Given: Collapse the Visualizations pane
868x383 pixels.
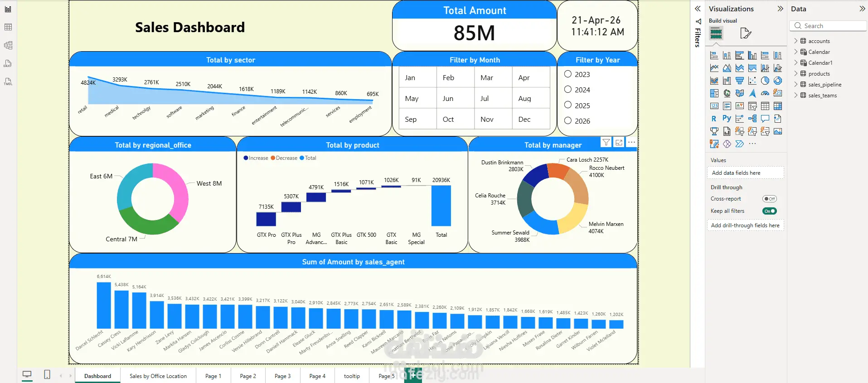Looking at the screenshot, I should pos(780,9).
